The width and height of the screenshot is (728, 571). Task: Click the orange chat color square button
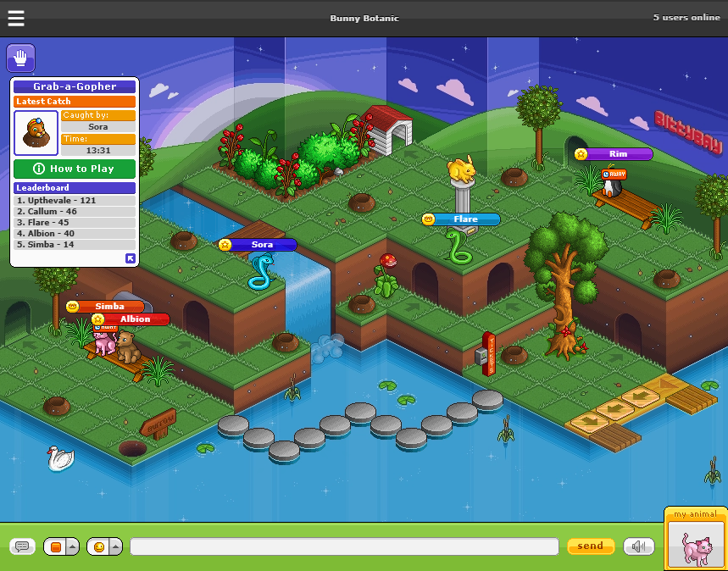(x=56, y=546)
